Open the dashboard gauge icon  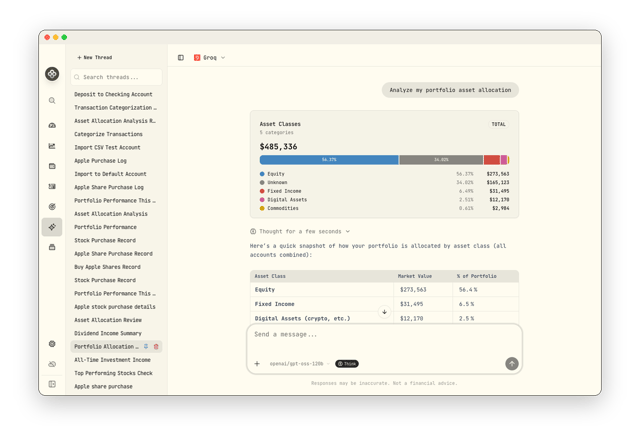[52, 125]
